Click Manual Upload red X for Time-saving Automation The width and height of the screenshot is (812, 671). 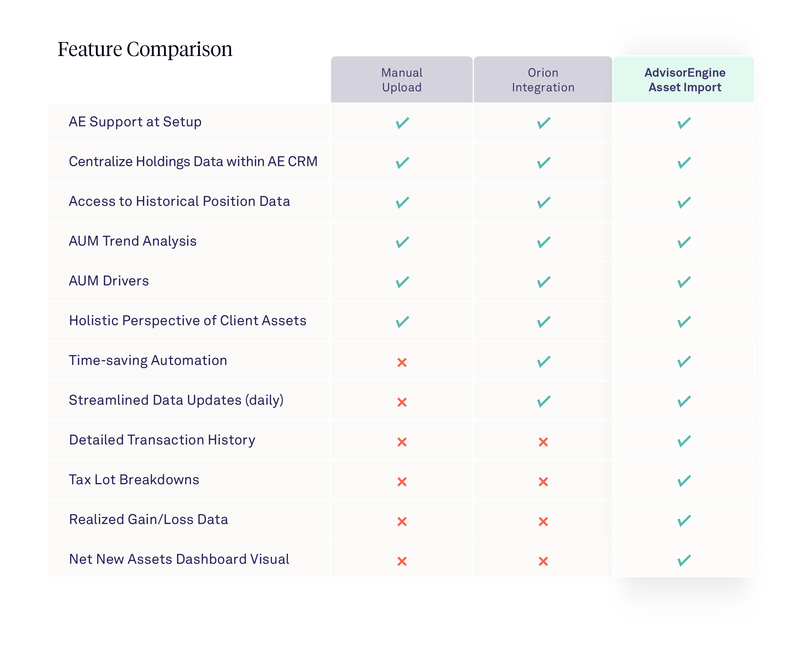(402, 362)
